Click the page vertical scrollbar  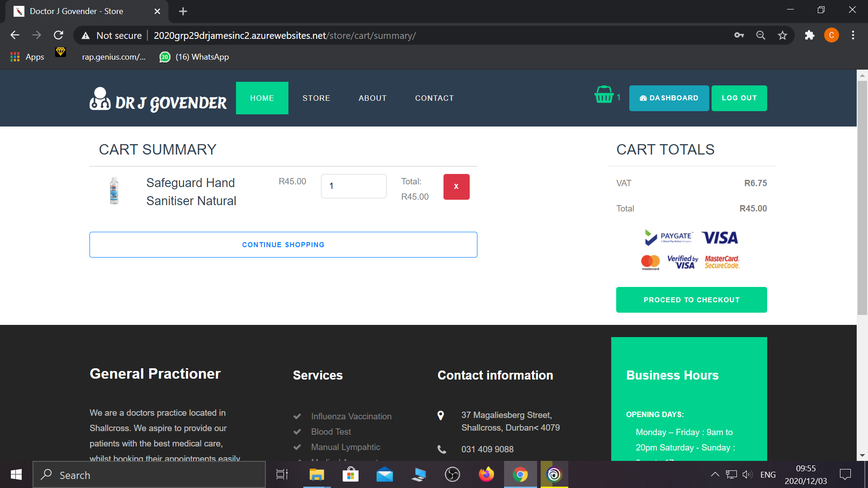[862, 198]
